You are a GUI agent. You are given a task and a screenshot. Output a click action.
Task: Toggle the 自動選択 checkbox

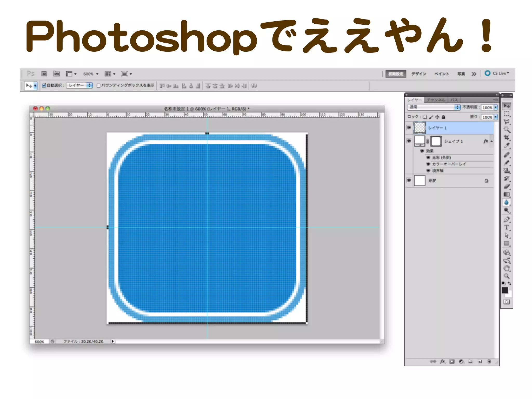[44, 85]
